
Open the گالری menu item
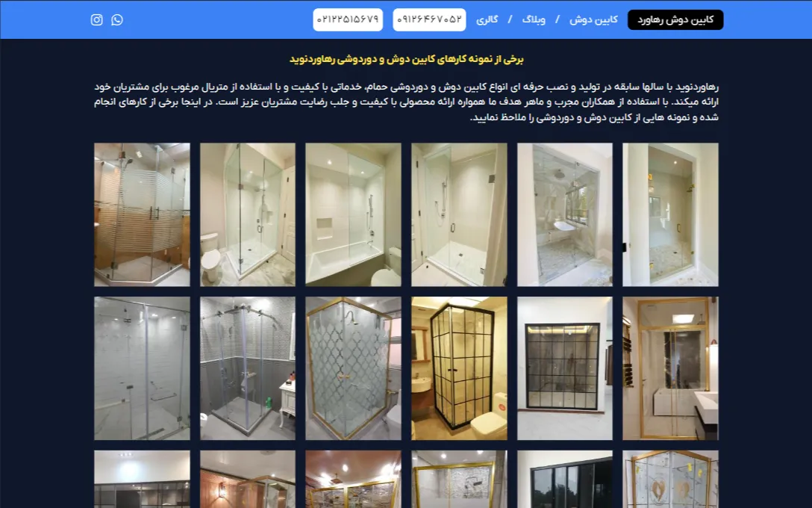pyautogui.click(x=487, y=19)
